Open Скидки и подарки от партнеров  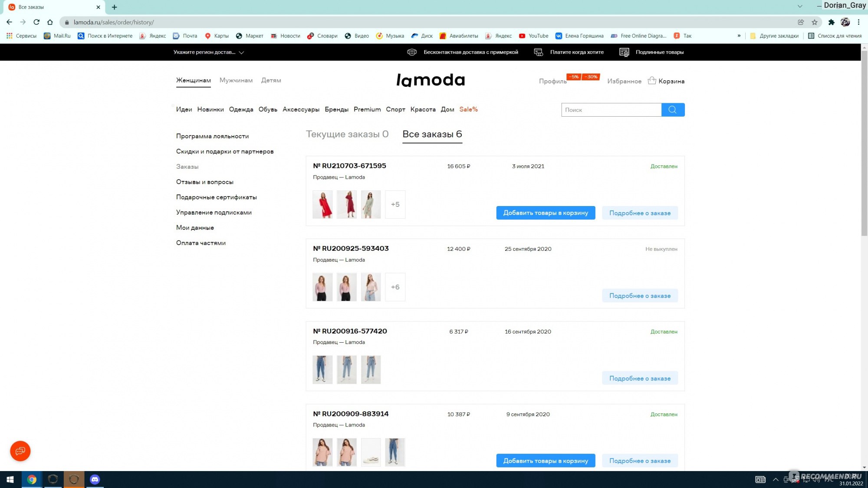click(x=225, y=151)
